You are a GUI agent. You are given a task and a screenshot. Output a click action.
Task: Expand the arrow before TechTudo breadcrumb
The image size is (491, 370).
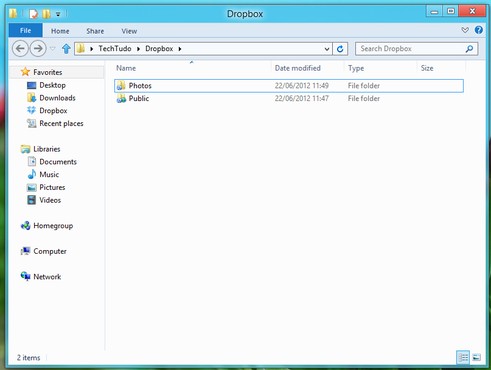click(x=91, y=49)
